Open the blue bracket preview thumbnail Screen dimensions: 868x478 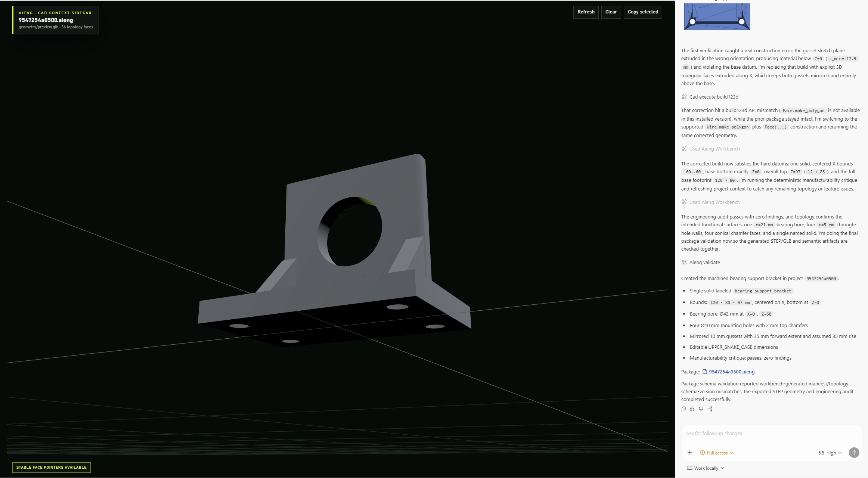point(717,16)
